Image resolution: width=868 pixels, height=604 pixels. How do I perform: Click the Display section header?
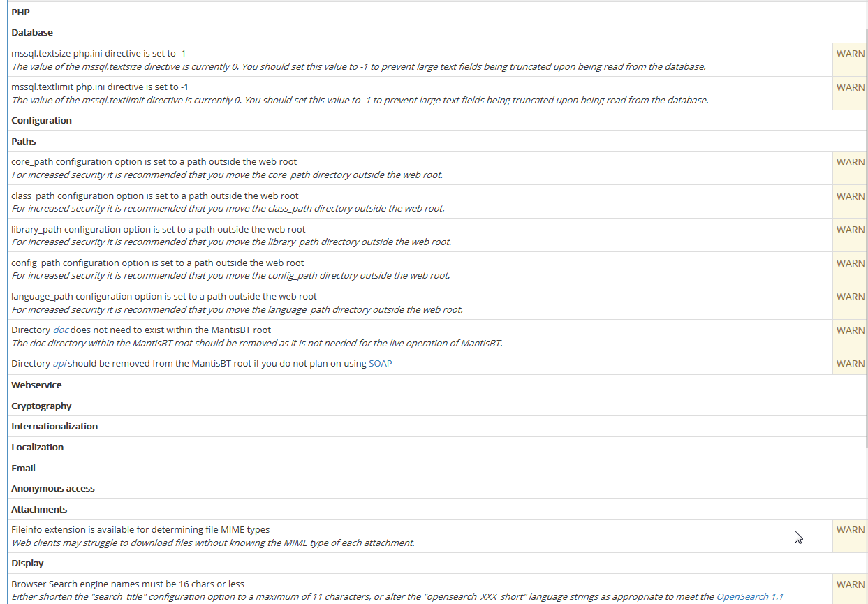click(x=27, y=564)
